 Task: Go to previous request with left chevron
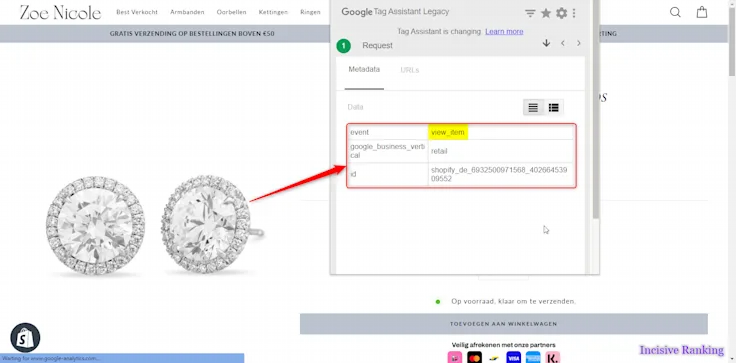562,43
